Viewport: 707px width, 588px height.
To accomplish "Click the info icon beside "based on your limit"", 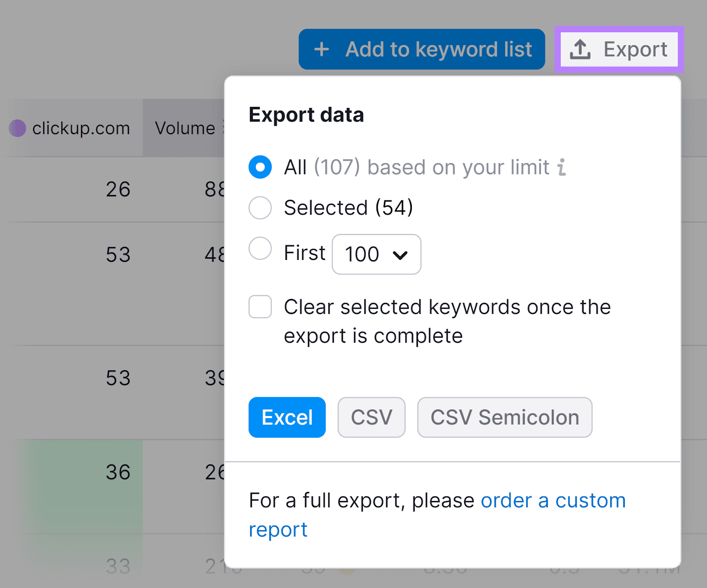I will 561,167.
